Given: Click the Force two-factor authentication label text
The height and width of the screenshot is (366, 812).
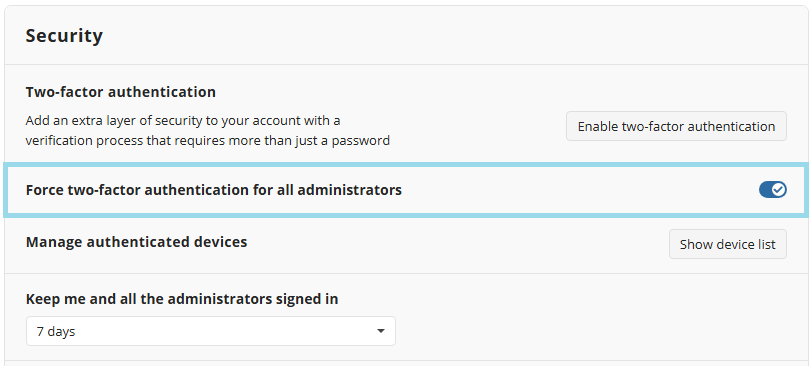Looking at the screenshot, I should (x=213, y=190).
